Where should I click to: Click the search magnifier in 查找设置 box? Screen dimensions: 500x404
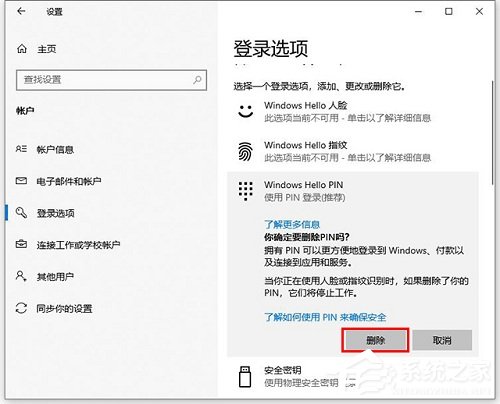point(197,80)
